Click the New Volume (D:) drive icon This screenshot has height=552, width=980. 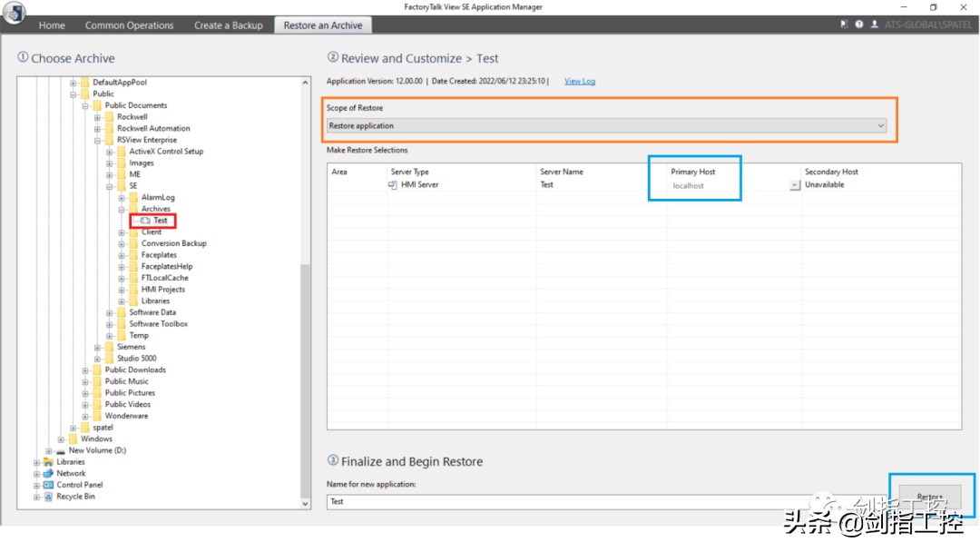click(61, 450)
